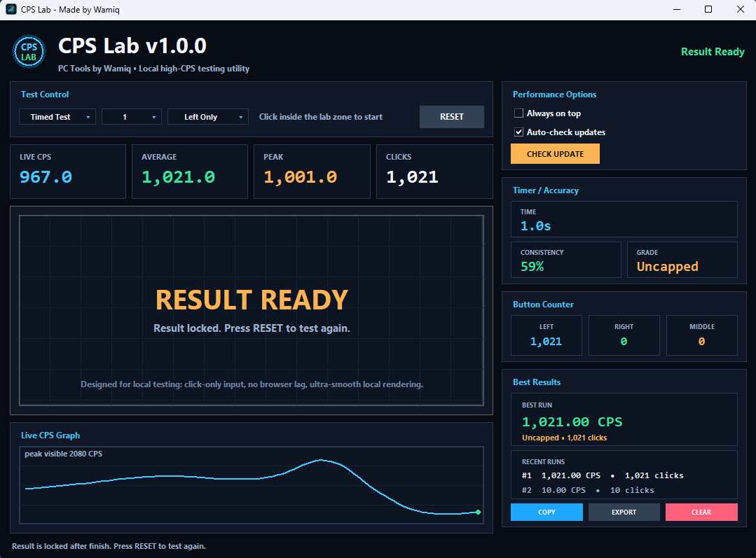Click the RESET button
This screenshot has width=756, height=558.
tap(452, 117)
